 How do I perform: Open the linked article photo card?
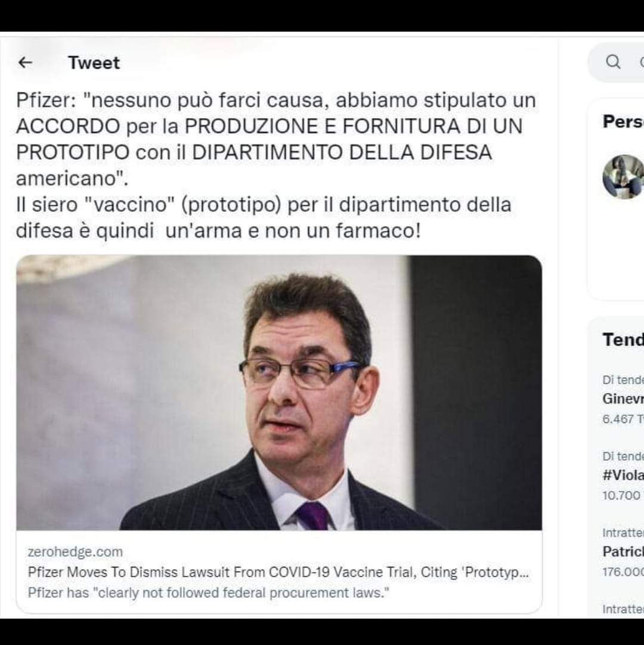[279, 393]
